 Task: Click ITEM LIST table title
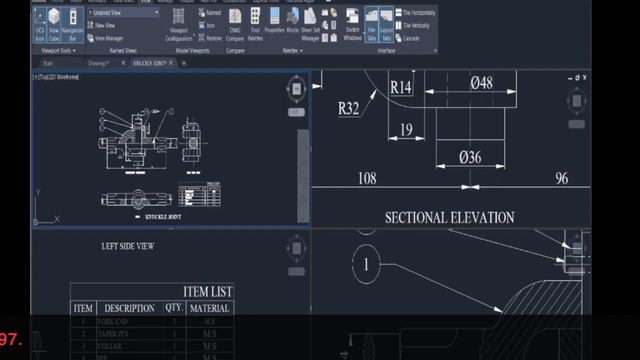tap(207, 292)
